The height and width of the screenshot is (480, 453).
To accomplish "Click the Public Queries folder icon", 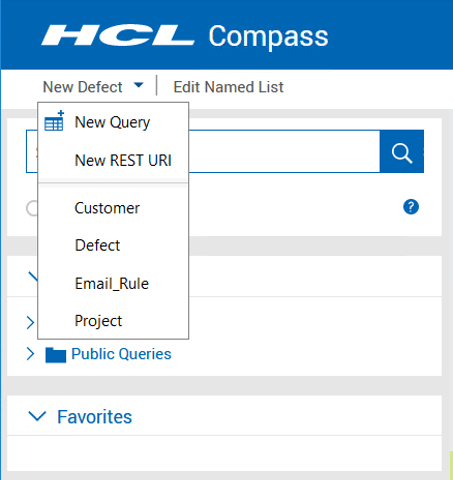I will pyautogui.click(x=56, y=355).
